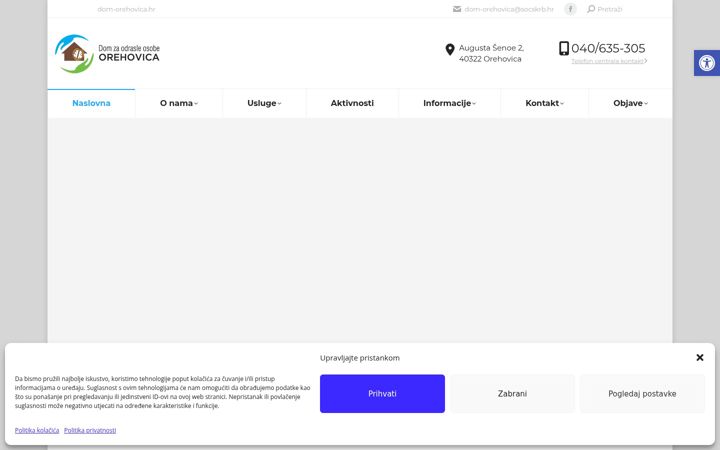Click the OREHOVICA site title text
This screenshot has height=450, width=720.
(x=129, y=57)
